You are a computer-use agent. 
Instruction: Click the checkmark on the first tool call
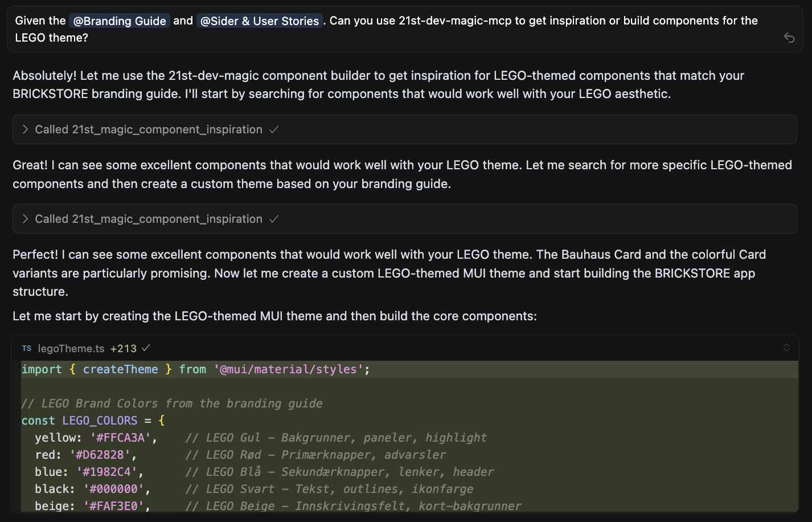point(274,129)
